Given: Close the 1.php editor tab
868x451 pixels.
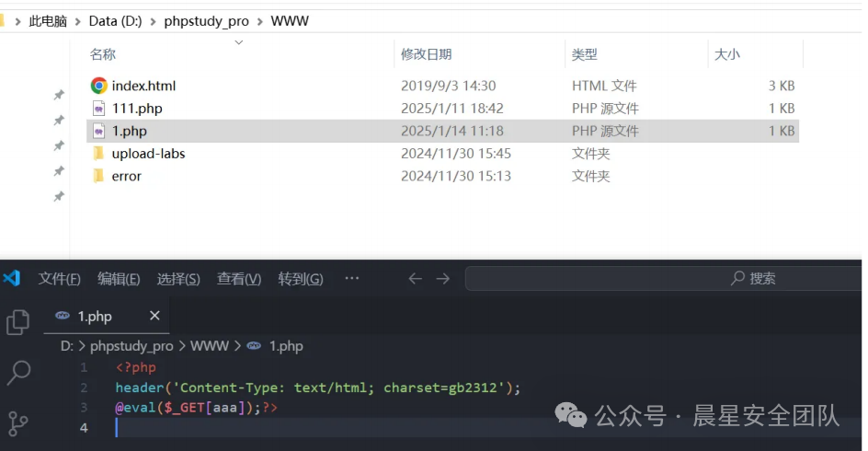Looking at the screenshot, I should coord(154,316).
